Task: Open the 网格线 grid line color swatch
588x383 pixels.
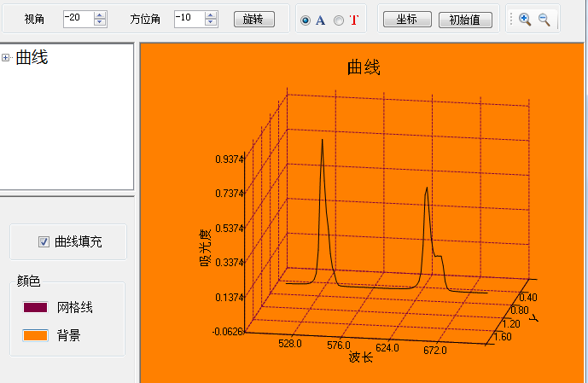Action: click(35, 307)
